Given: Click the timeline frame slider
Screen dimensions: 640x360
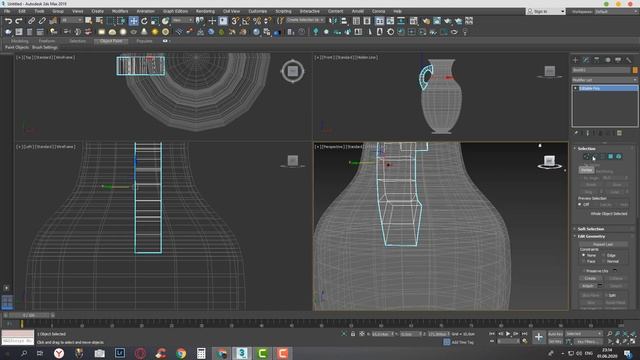Looking at the screenshot, I should (x=29, y=315).
